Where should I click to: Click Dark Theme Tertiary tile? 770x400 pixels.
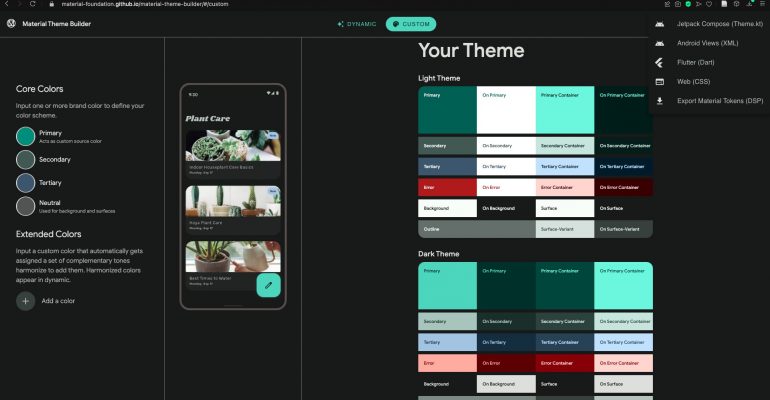coord(447,342)
